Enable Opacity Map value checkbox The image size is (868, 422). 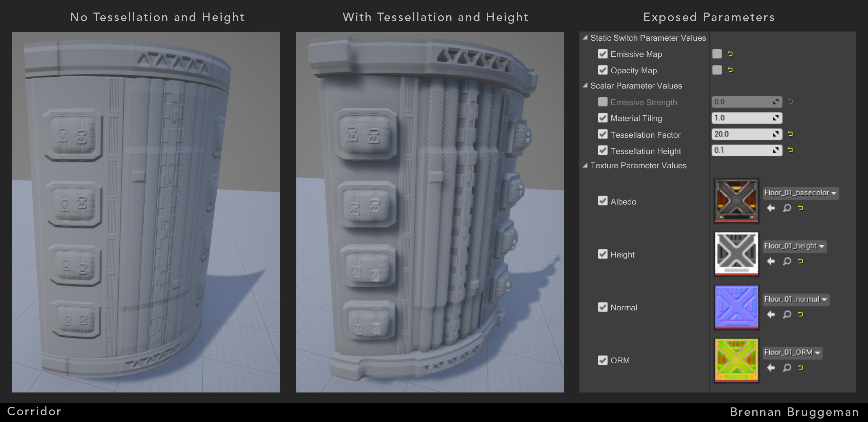click(717, 70)
